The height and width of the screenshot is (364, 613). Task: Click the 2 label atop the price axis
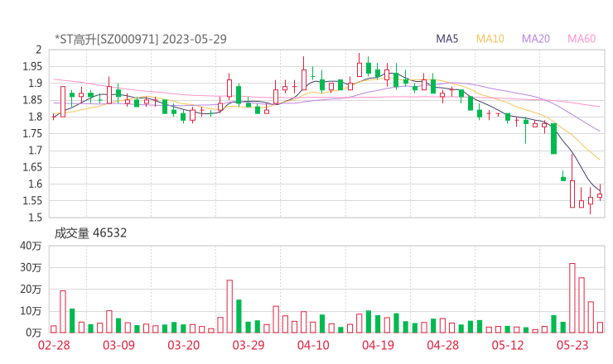[38, 50]
